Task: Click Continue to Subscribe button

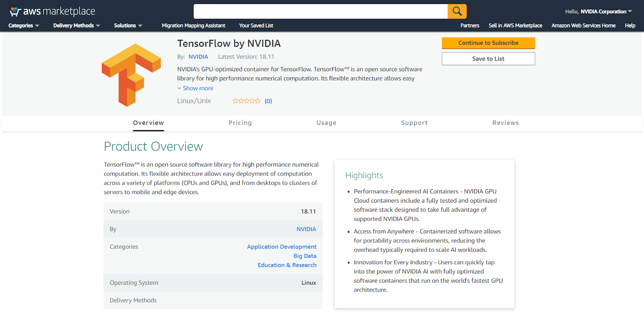Action: click(x=488, y=43)
